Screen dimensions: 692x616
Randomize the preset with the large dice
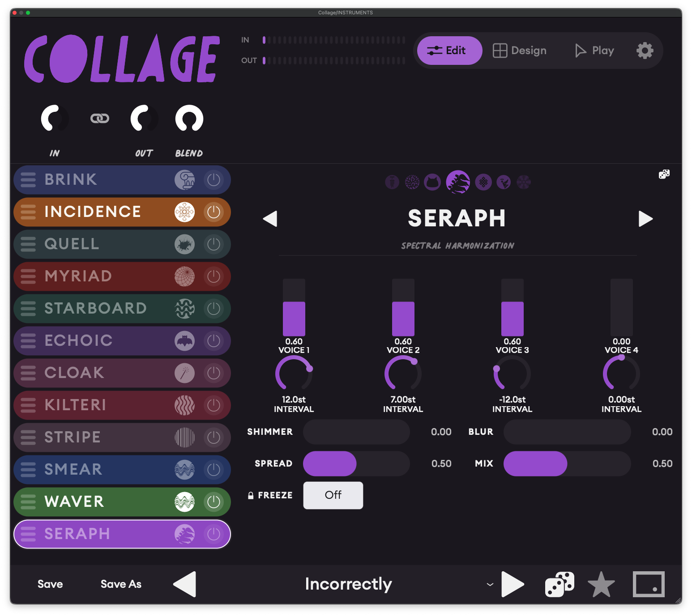click(560, 584)
